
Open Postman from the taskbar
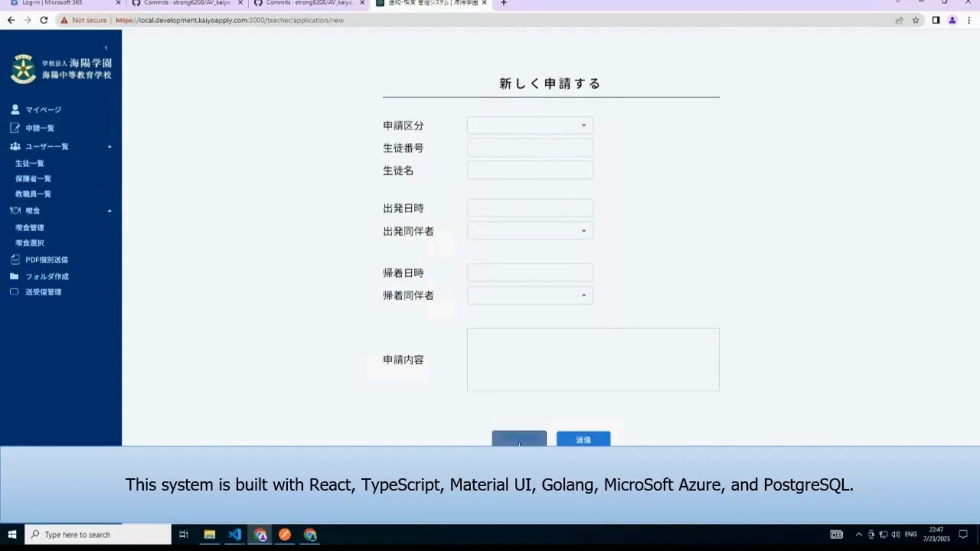coord(285,534)
